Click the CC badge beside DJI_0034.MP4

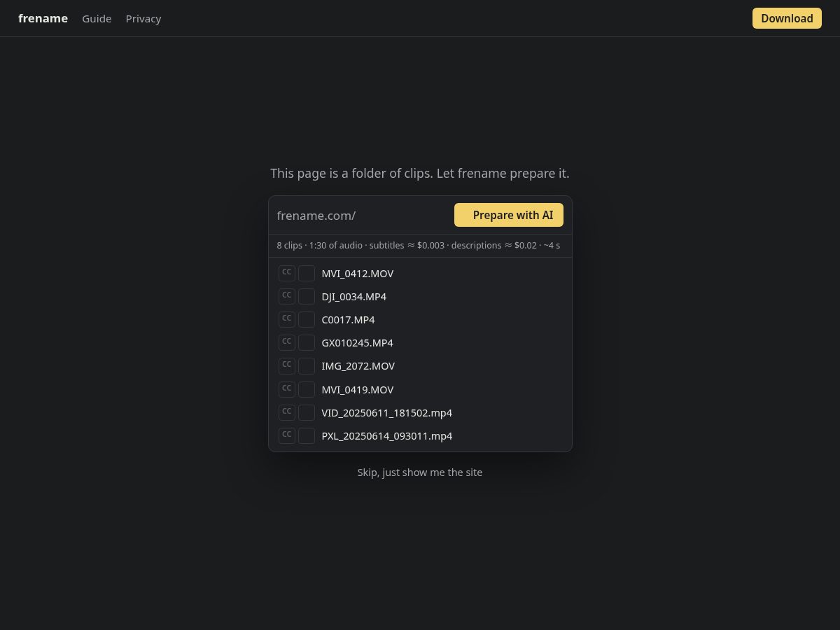pos(286,296)
